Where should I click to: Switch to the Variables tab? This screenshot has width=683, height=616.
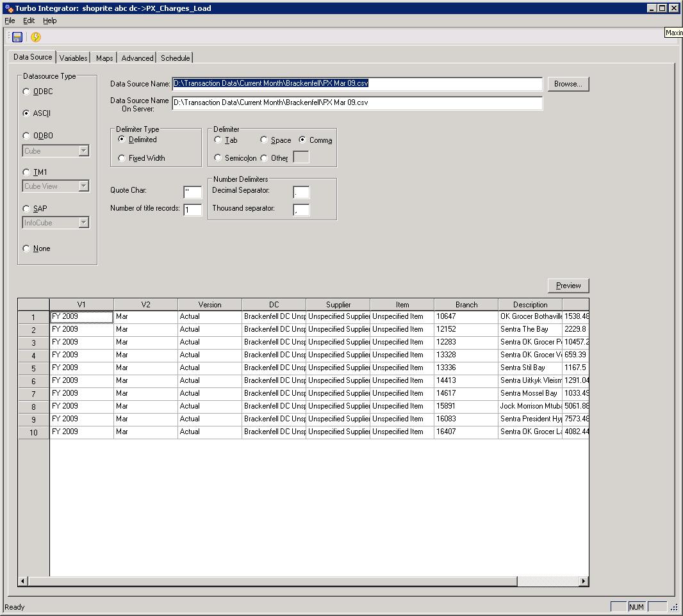coord(73,58)
